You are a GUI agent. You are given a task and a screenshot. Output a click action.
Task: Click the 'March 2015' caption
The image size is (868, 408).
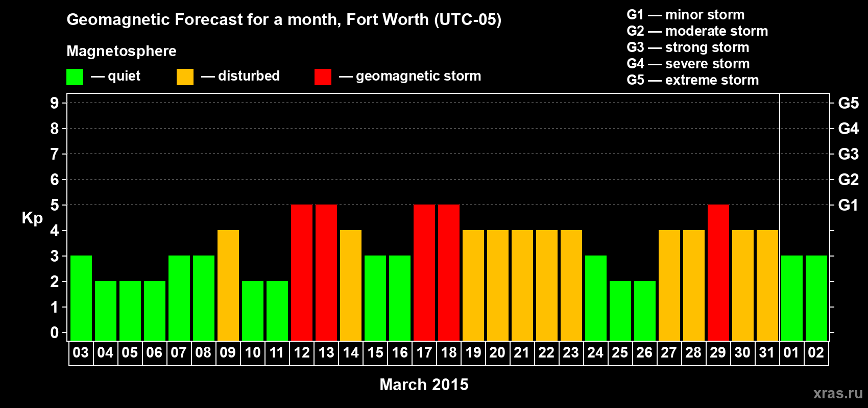pyautogui.click(x=424, y=385)
